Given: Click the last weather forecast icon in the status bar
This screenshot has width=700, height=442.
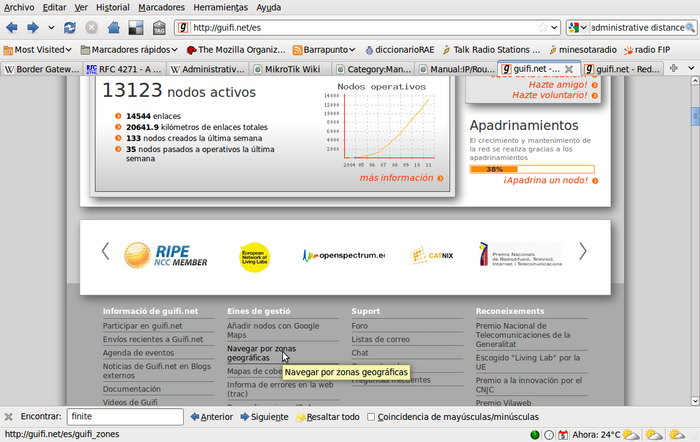Looking at the screenshot, I should point(677,434).
